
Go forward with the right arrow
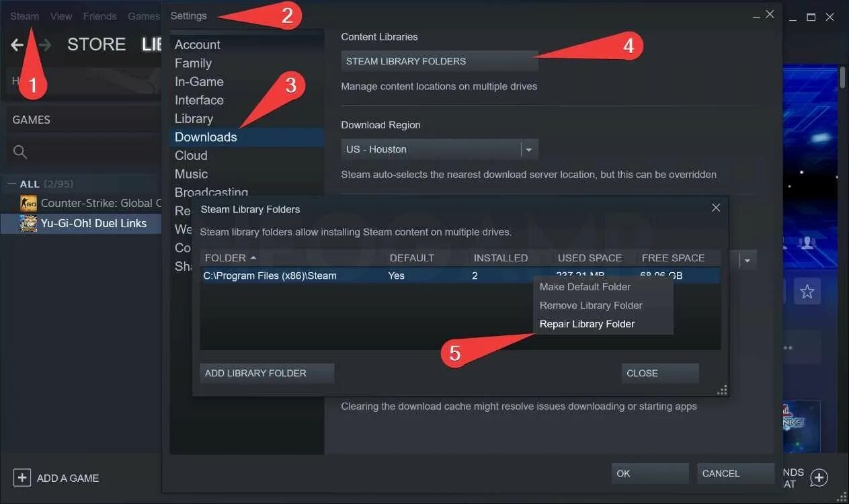pyautogui.click(x=44, y=45)
